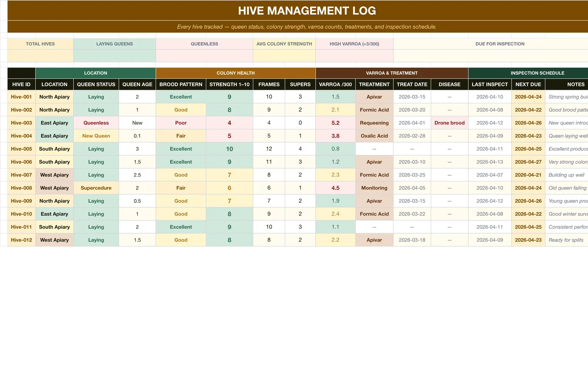Screen dimensions: 588x378
Task: Select last inspect date 2026-04-13
Action: coord(490,162)
